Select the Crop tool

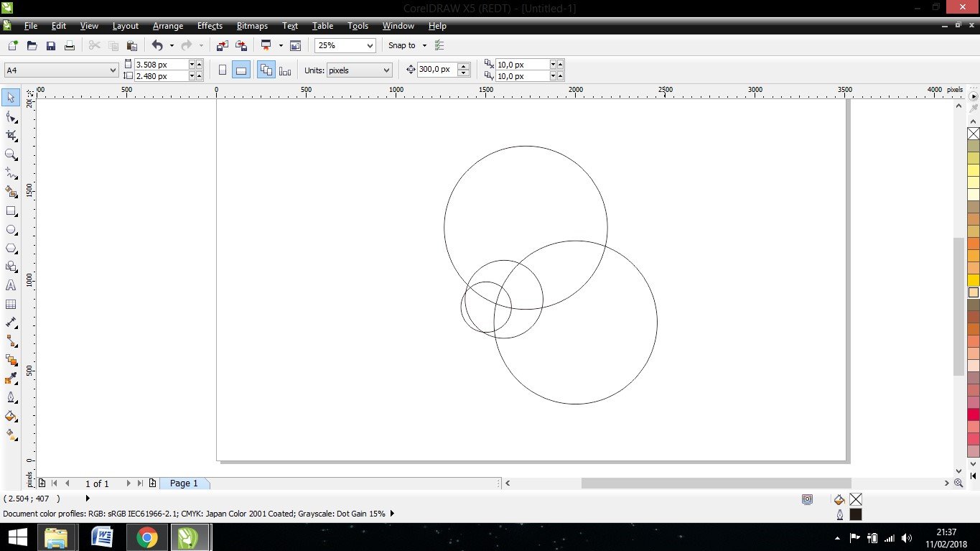point(11,136)
